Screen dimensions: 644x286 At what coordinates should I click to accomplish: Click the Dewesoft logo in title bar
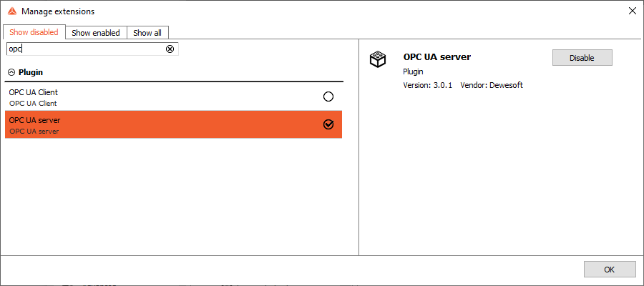tap(12, 11)
